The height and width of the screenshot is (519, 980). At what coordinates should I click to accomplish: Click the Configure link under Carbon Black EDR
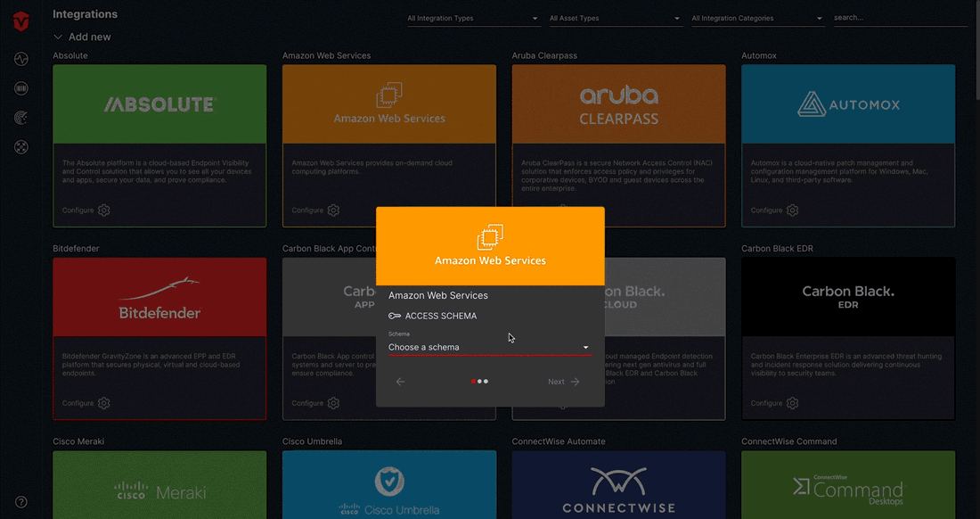767,403
